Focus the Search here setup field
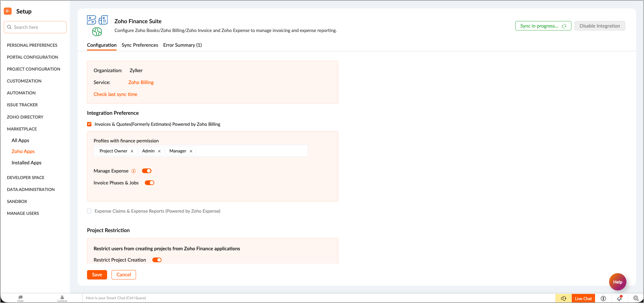Screen dimensions: 644x303 tap(35, 27)
